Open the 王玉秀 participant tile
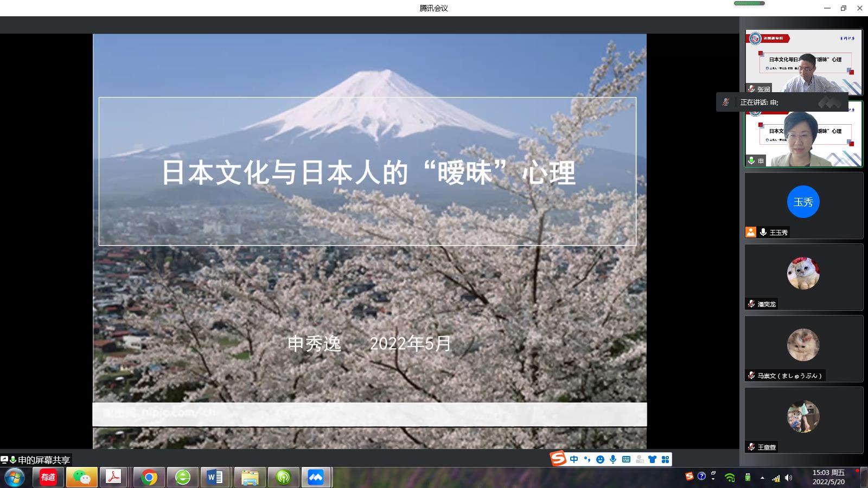This screenshot has height=488, width=868. [x=803, y=205]
